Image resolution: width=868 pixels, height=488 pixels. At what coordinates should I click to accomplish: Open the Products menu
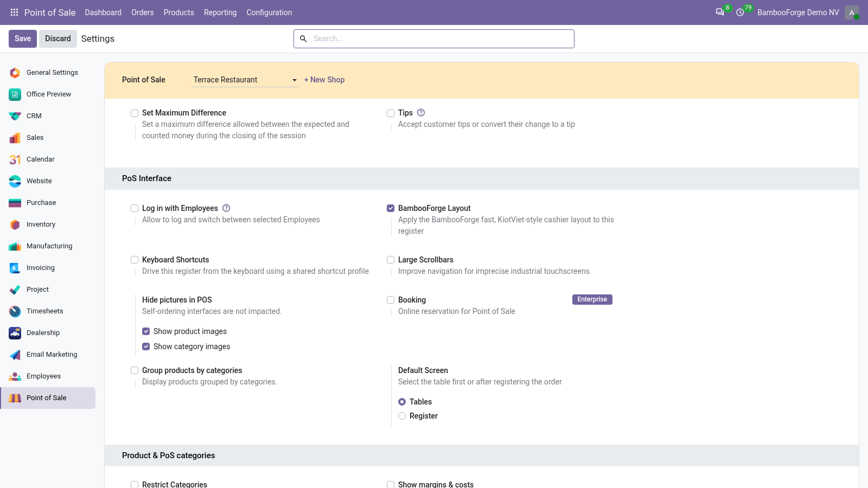(x=179, y=12)
